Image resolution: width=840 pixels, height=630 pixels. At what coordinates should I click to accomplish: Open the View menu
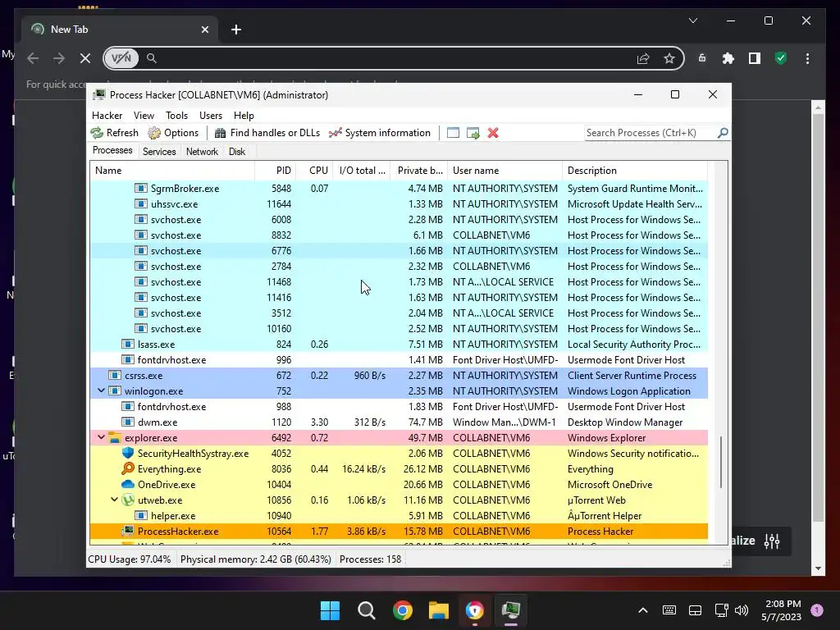pos(144,116)
